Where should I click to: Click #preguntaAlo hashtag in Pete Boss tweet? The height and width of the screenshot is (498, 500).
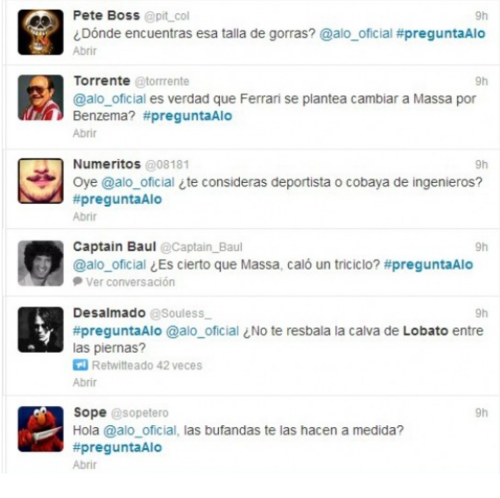click(440, 33)
